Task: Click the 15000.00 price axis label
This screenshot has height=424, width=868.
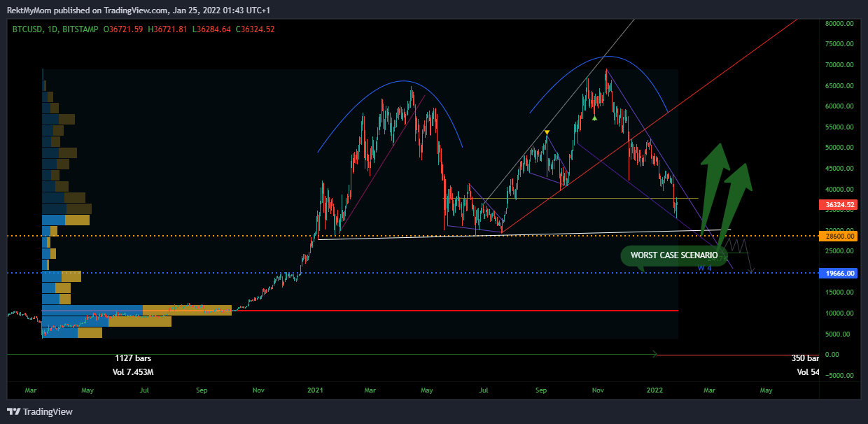Action: point(840,292)
